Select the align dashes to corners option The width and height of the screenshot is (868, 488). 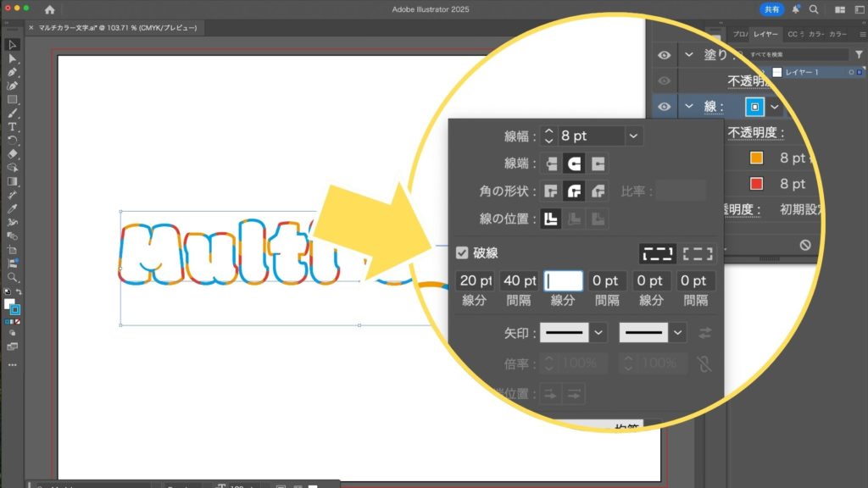click(x=698, y=252)
